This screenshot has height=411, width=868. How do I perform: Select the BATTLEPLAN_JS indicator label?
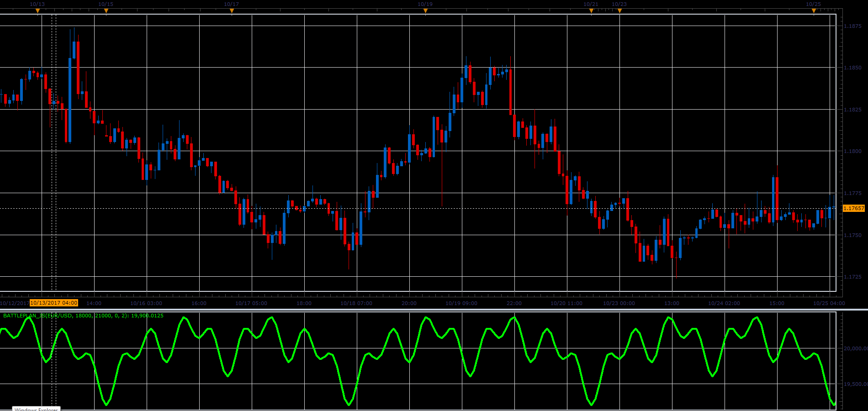(x=83, y=316)
